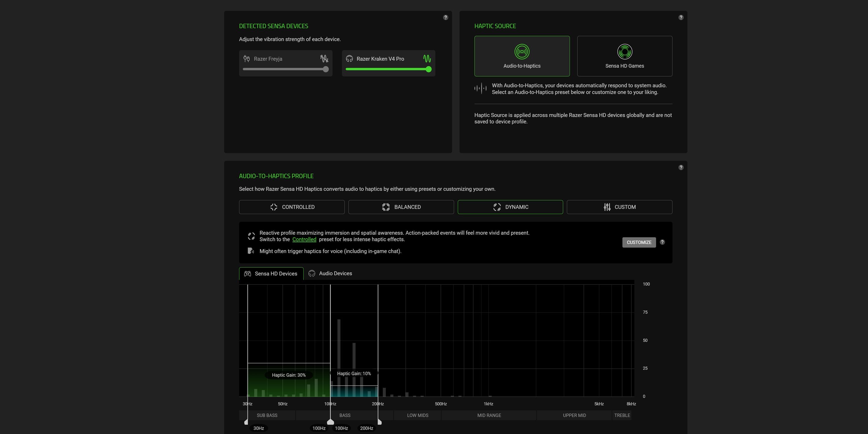
Task: Switch to Sensa HD Devices tab
Action: pos(271,274)
